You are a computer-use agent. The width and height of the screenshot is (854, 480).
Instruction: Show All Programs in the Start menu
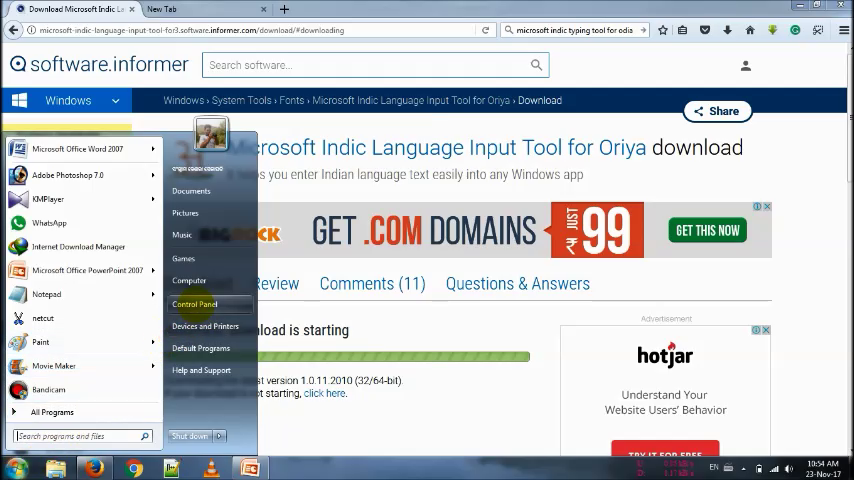coord(52,412)
